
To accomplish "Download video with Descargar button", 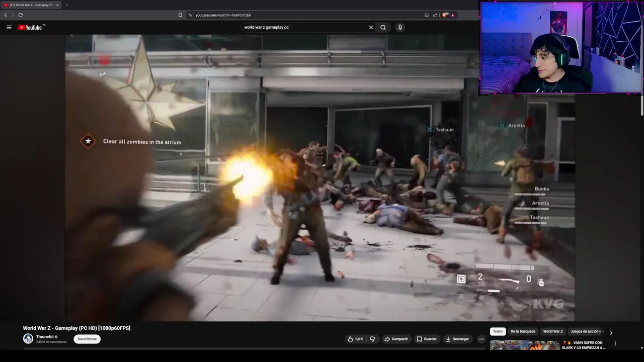I will pos(457,339).
